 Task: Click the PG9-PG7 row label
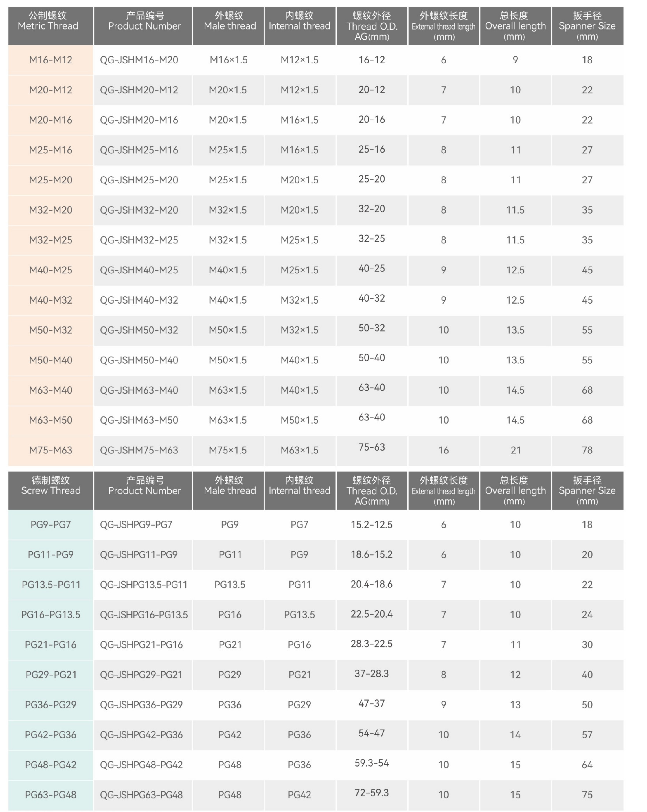click(x=50, y=525)
